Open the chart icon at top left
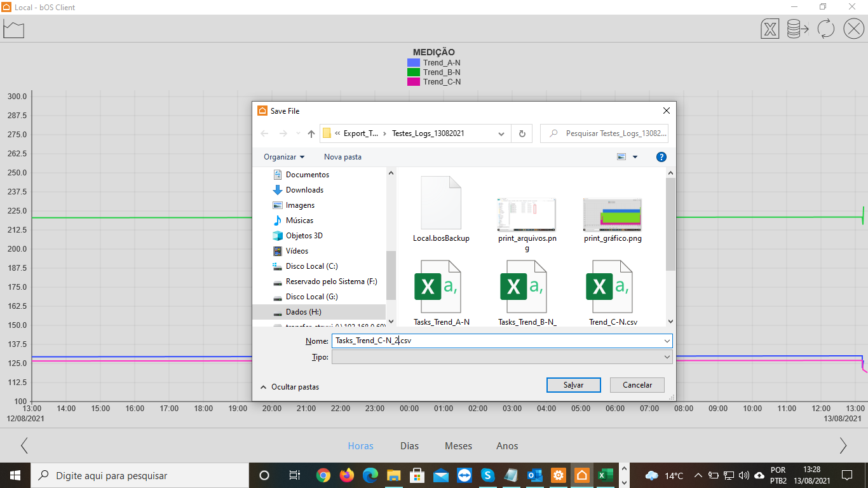The height and width of the screenshot is (488, 868). tap(13, 29)
